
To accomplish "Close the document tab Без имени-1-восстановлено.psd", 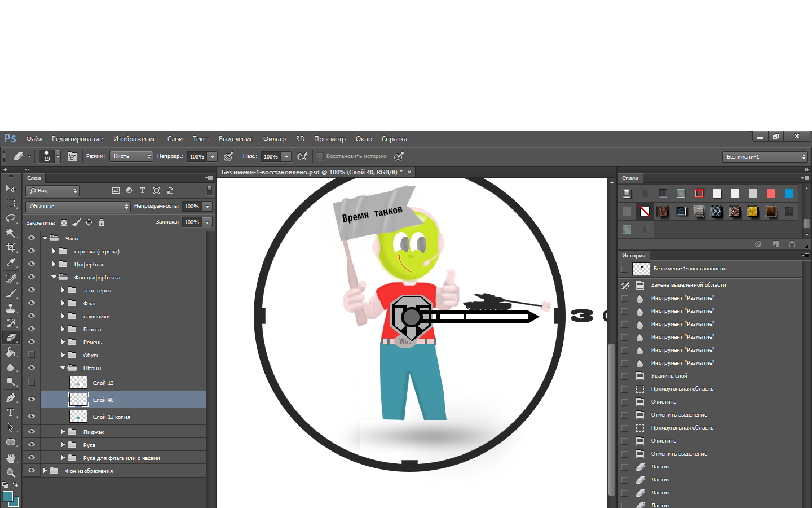I will click(x=409, y=172).
